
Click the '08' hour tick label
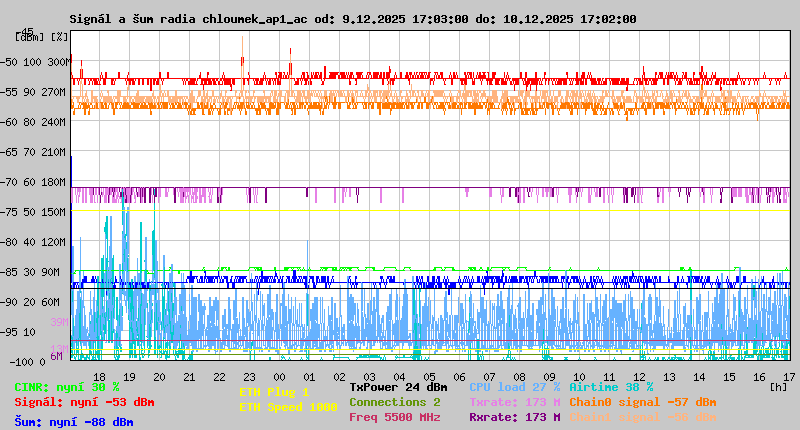point(519,377)
